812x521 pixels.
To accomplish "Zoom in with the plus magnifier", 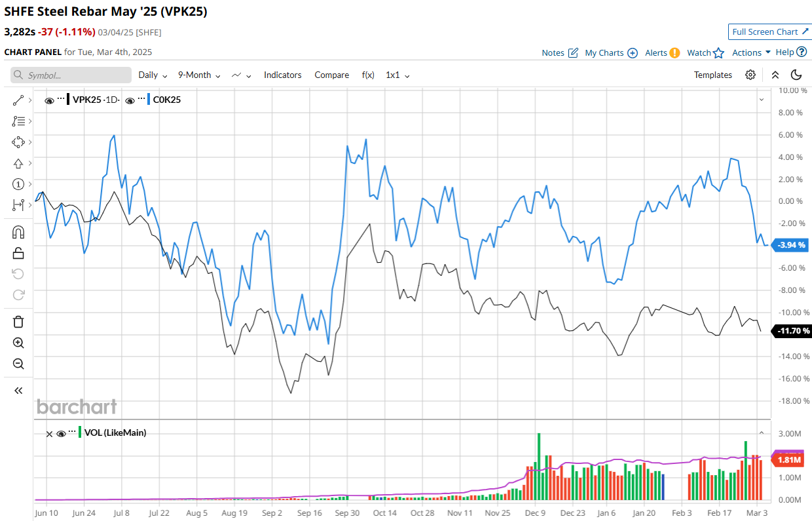I will click(x=18, y=343).
